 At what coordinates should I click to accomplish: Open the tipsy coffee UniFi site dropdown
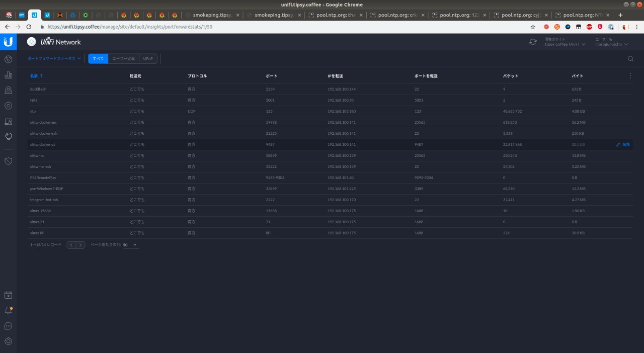pos(565,44)
